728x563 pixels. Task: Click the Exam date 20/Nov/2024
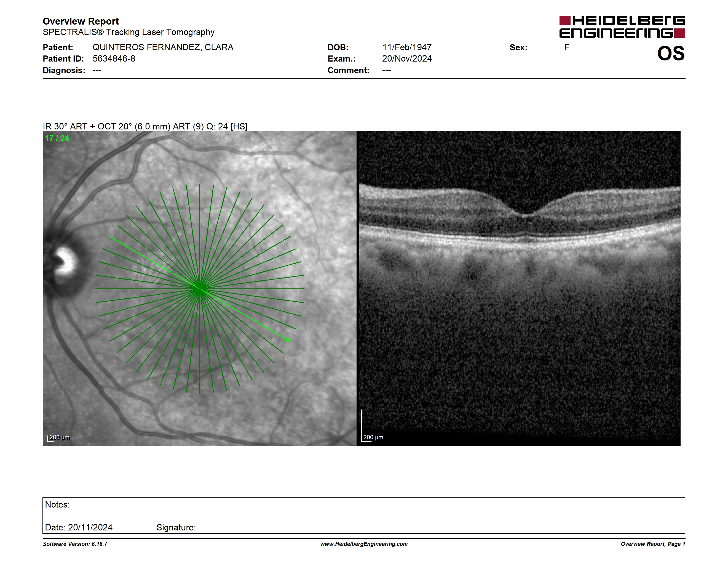(407, 59)
